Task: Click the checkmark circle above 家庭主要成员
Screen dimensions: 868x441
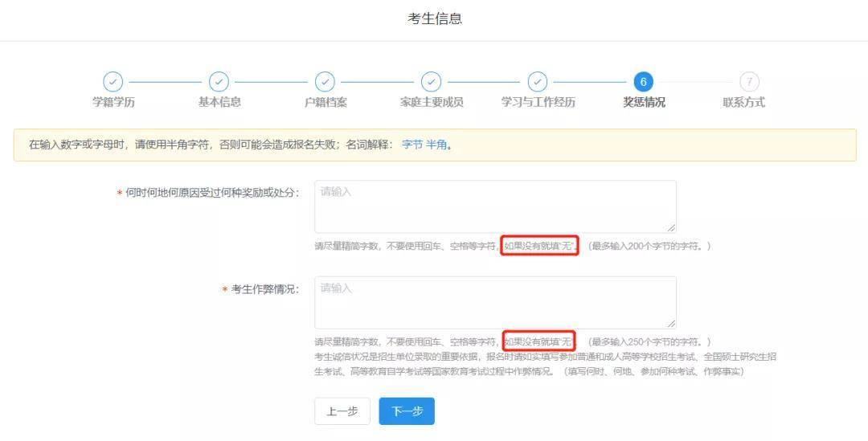Action: 431,82
